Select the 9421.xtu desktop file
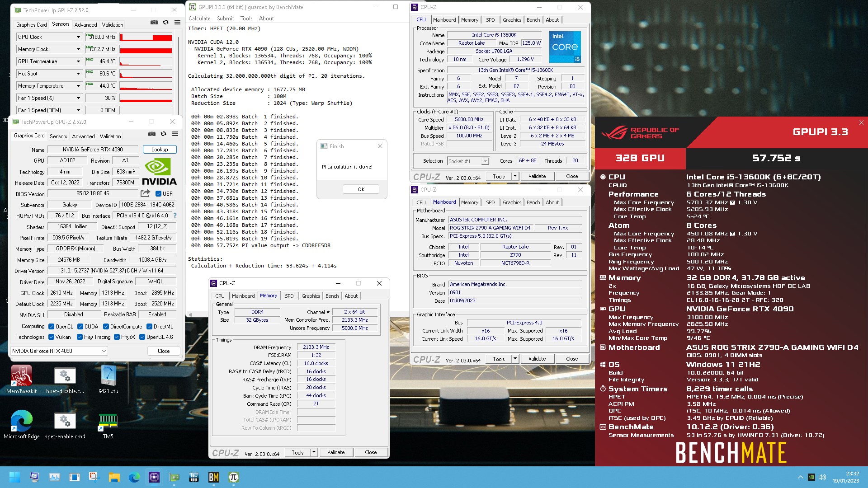This screenshot has width=868, height=488. (x=108, y=380)
